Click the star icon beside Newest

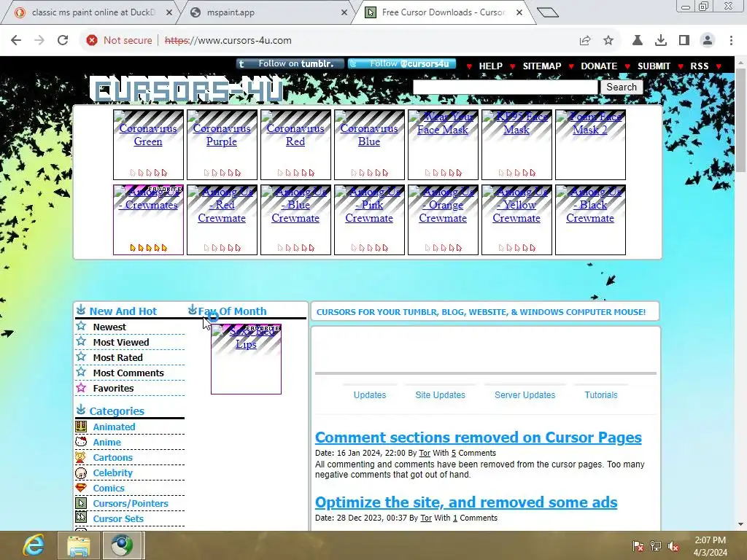[x=81, y=326]
